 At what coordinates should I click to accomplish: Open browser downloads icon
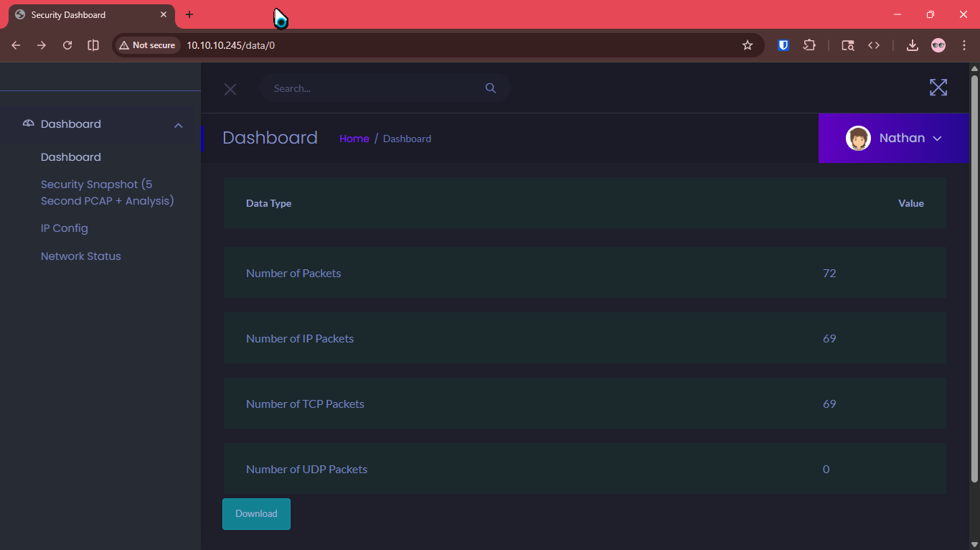pos(912,45)
